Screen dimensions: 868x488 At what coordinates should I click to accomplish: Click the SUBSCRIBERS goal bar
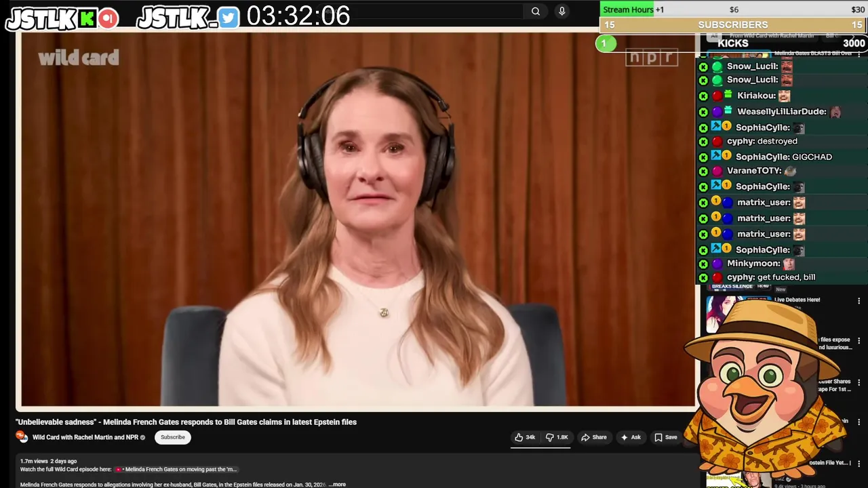coord(733,24)
